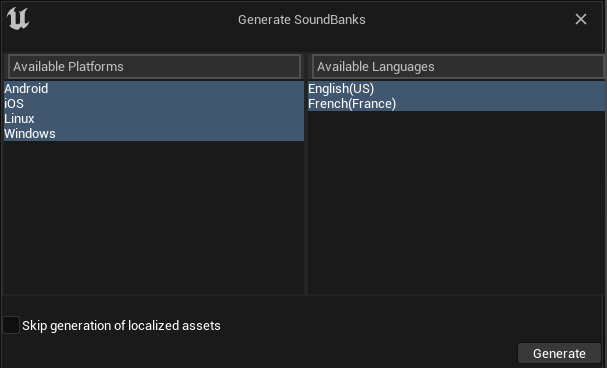Click the Unreal Engine logo icon

18,19
